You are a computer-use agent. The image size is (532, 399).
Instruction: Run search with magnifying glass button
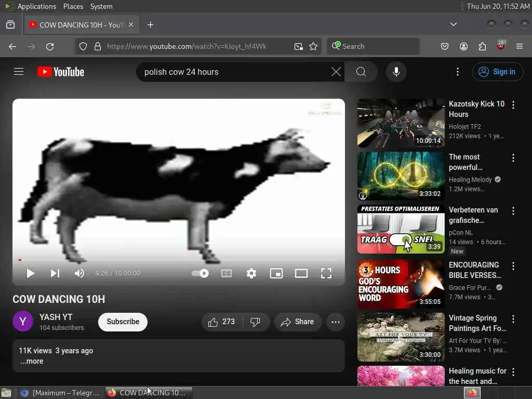(x=361, y=72)
